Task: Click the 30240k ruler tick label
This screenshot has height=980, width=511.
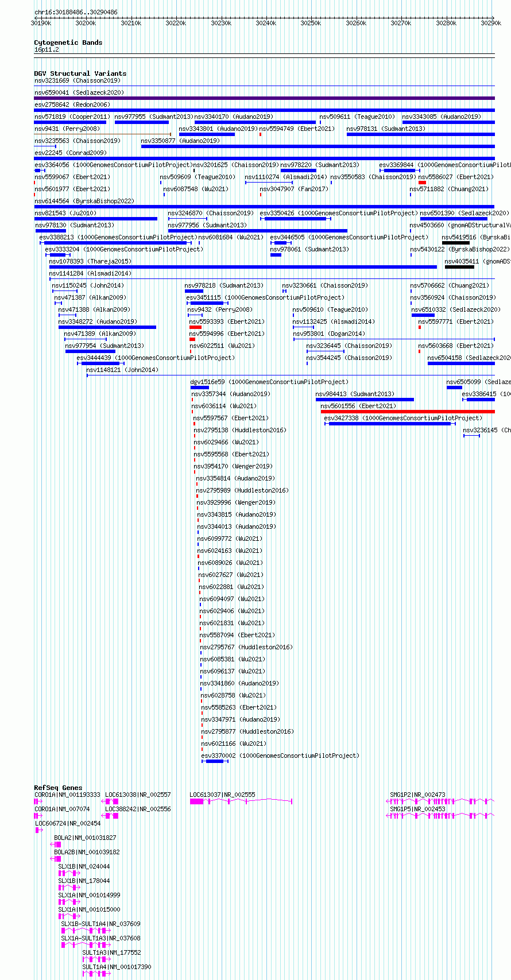Action: click(266, 23)
